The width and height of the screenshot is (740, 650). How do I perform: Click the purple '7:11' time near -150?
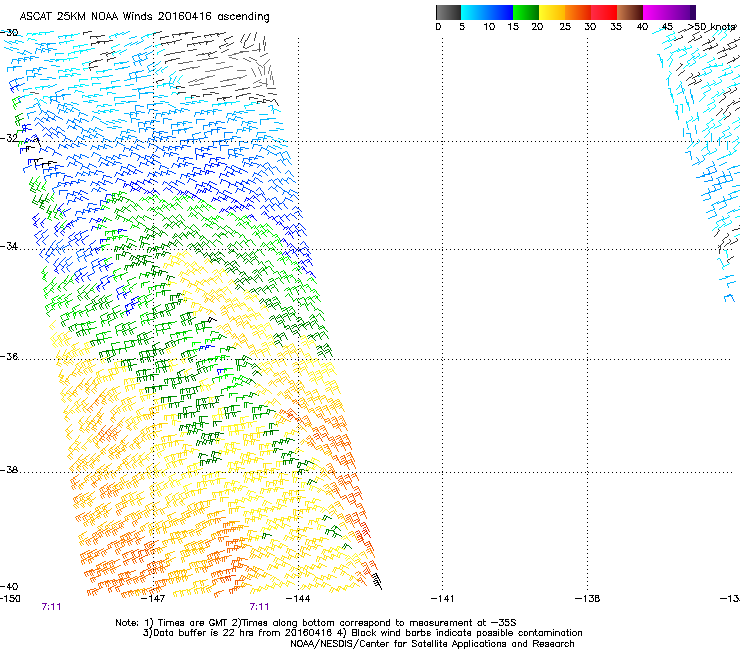click(51, 607)
